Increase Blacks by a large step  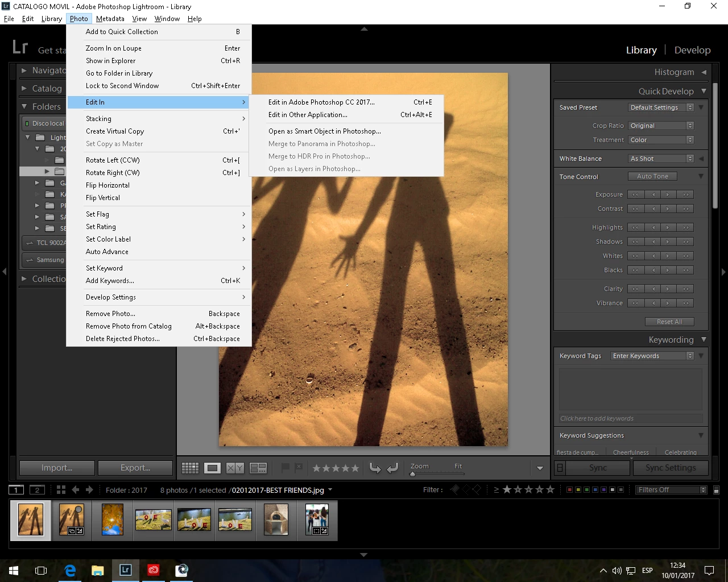point(685,270)
